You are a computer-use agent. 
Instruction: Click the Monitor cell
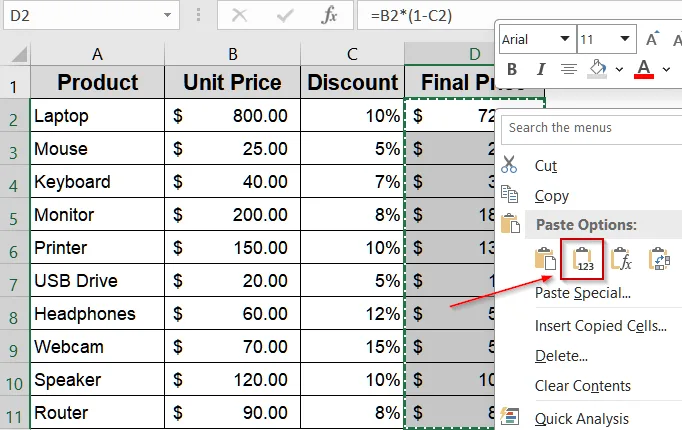pyautogui.click(x=97, y=215)
